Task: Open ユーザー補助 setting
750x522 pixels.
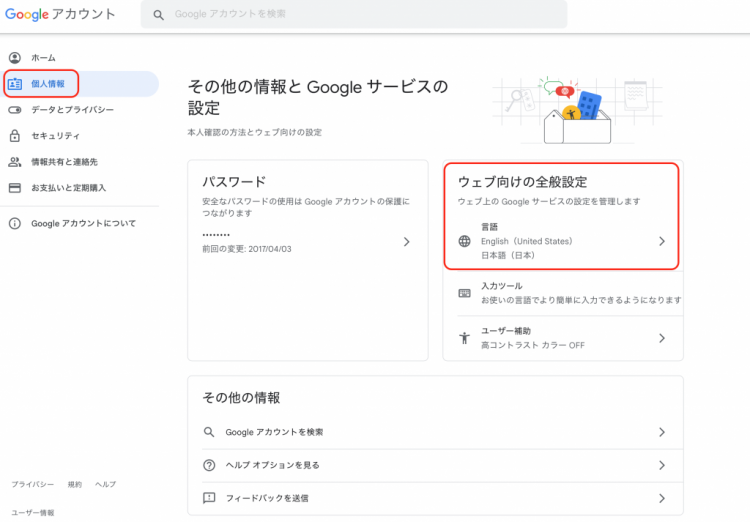Action: pos(570,338)
